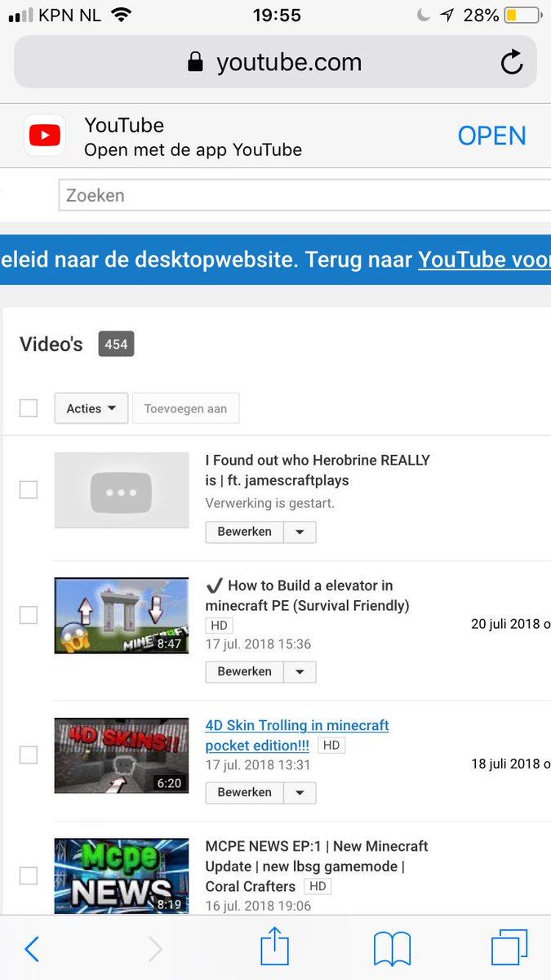The image size is (551, 980).
Task: Select checkbox for elevator video
Action: click(x=29, y=615)
